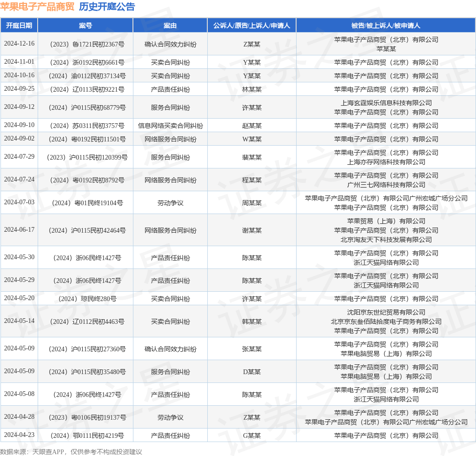
Task: Click plaintiff 韩某某
Action: (251, 322)
